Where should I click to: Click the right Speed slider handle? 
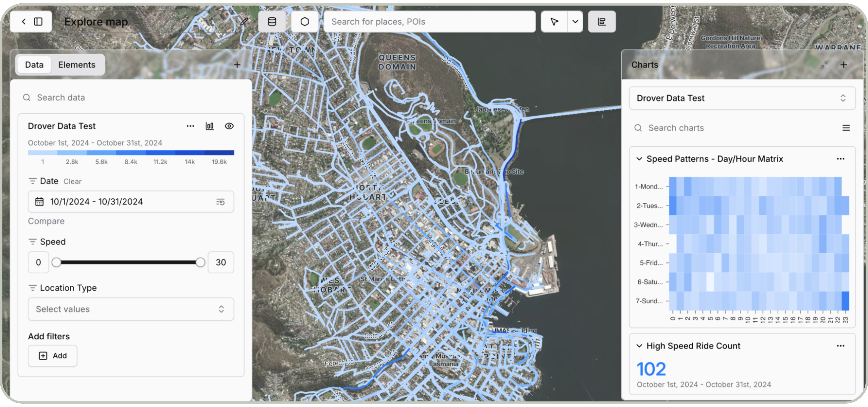tap(200, 262)
